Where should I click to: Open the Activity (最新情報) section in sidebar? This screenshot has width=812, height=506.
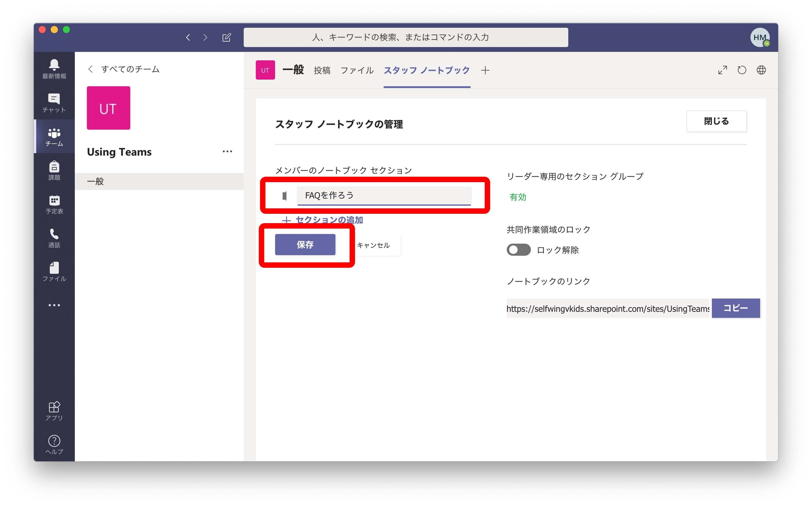pyautogui.click(x=54, y=69)
